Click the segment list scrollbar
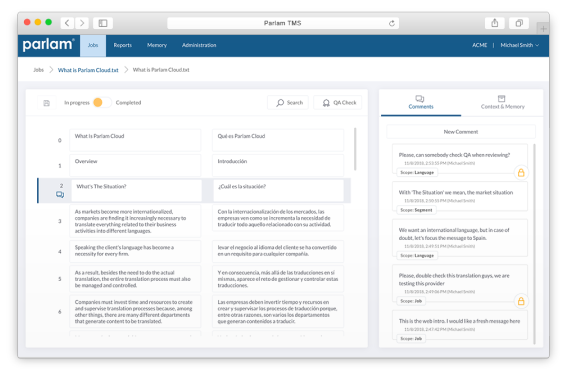This screenshot has height=371, width=569. [x=355, y=149]
